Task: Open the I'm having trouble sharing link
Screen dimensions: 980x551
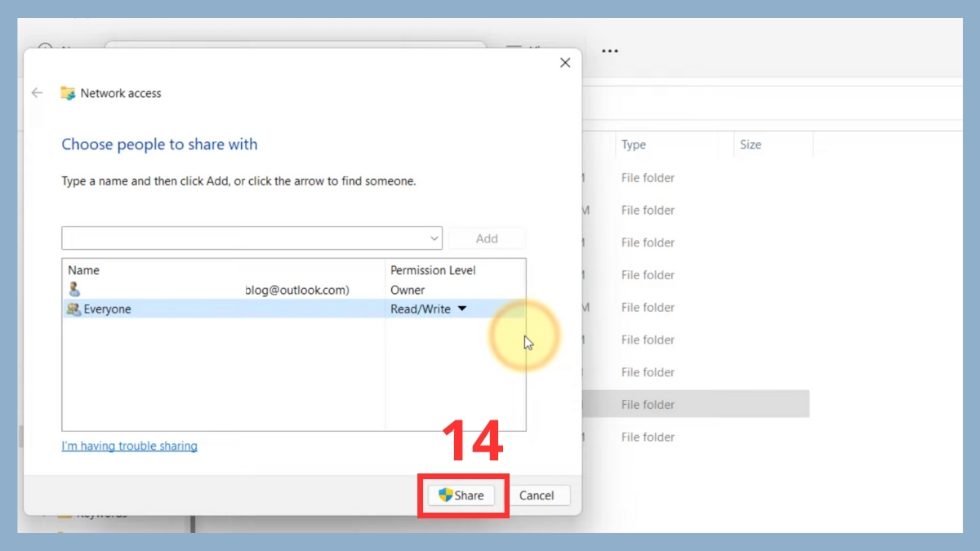Action: (x=130, y=446)
